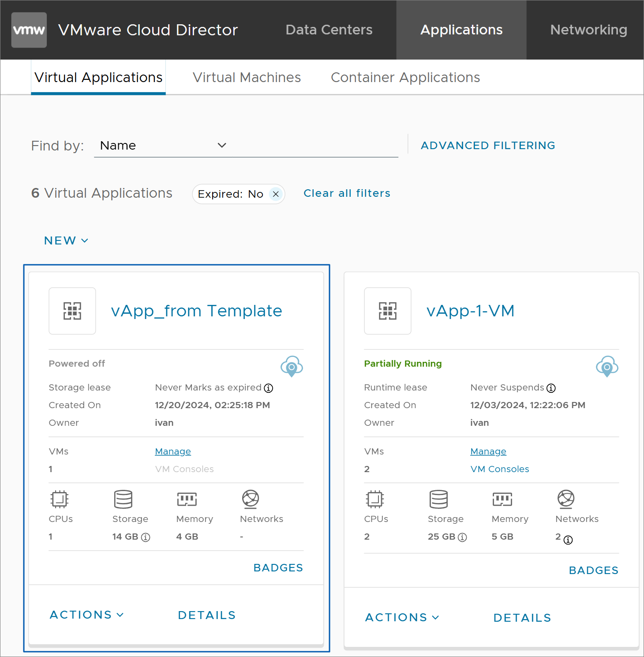644x657 pixels.
Task: Click Manage link in vApp-1-VM card
Action: (x=488, y=451)
